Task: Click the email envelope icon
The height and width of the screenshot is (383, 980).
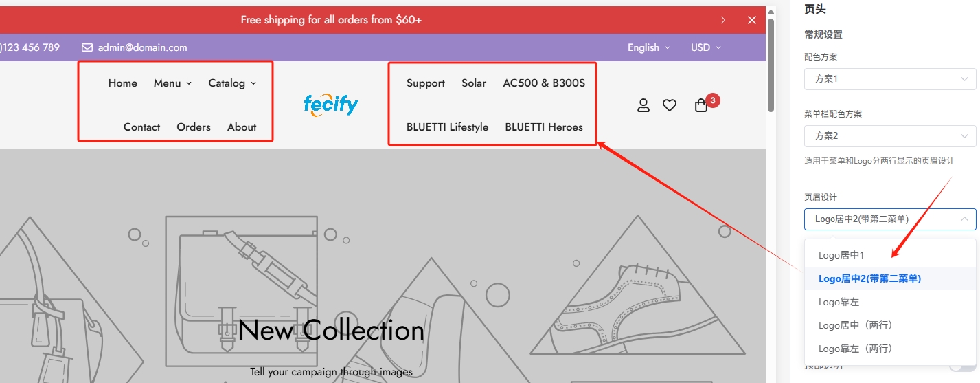Action: [87, 47]
